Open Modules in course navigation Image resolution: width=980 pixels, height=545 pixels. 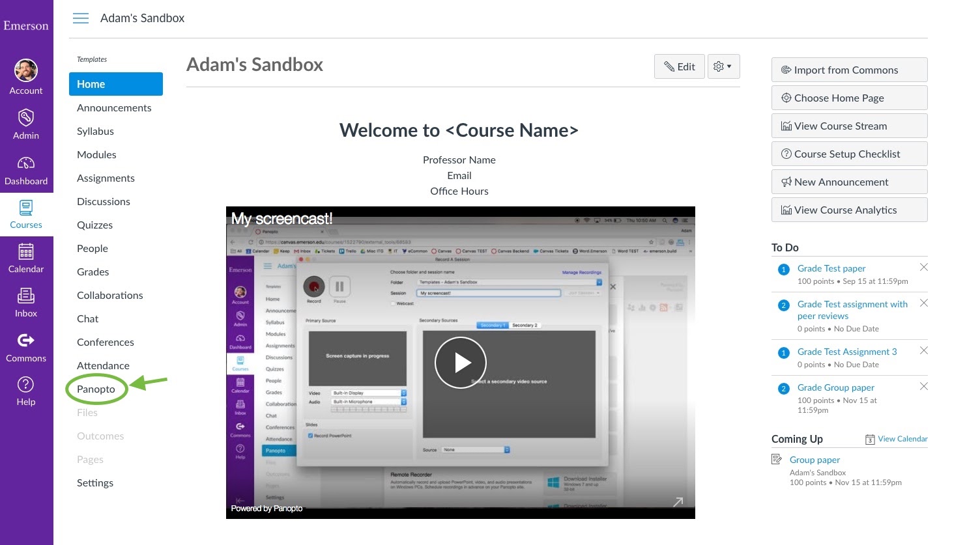tap(96, 154)
